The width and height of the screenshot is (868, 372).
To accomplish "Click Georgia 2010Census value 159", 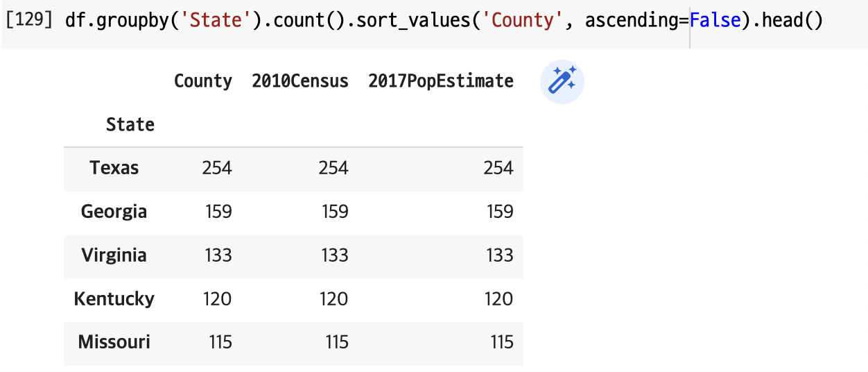I will coord(334,212).
